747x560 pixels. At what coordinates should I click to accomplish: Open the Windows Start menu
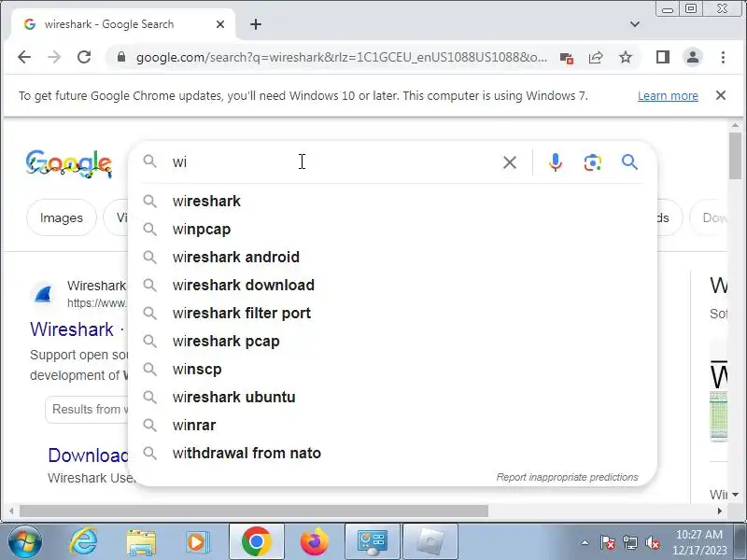click(25, 542)
